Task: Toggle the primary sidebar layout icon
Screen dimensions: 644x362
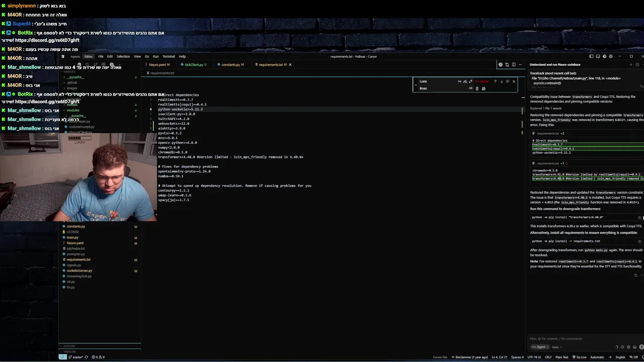Action: click(591, 56)
